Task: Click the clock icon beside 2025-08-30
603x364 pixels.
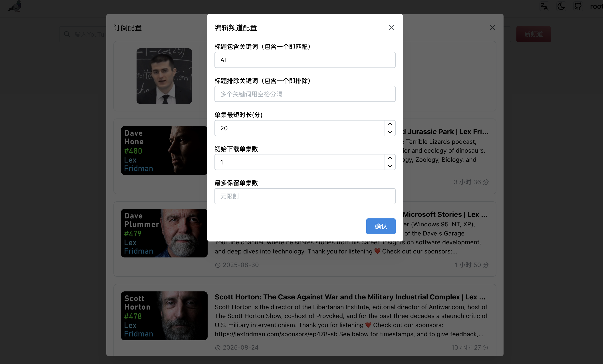Action: pos(218,265)
